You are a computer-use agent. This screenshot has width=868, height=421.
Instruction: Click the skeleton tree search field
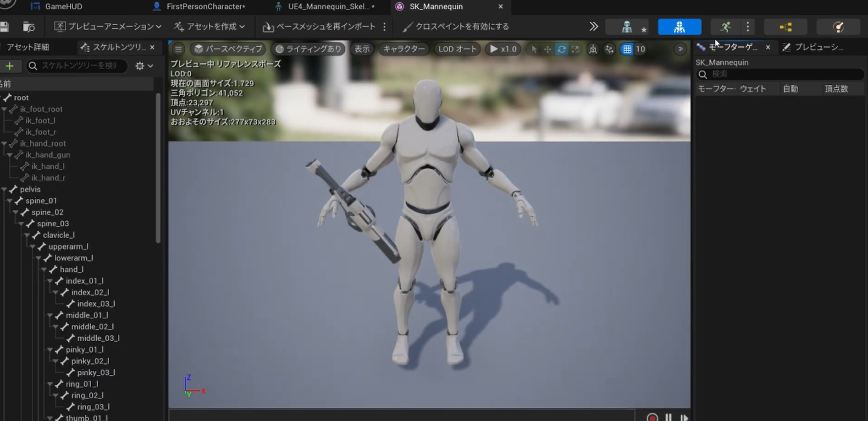tap(79, 66)
